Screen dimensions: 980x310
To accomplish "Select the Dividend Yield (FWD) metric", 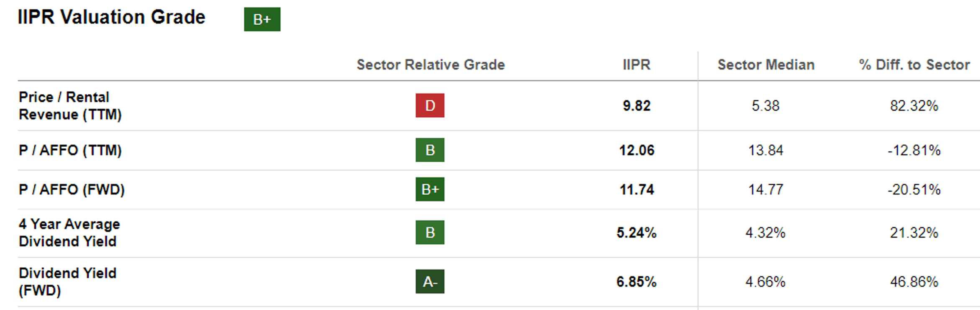I will (67, 282).
